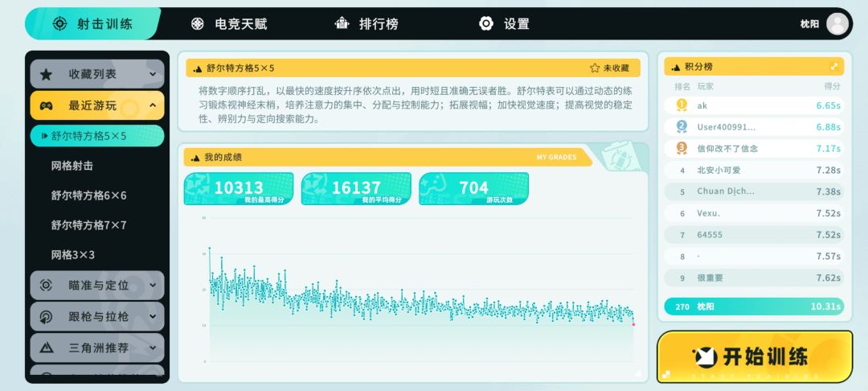Click the triangle icon of 三角洲推荐
This screenshot has height=391, width=868.
pos(46,348)
